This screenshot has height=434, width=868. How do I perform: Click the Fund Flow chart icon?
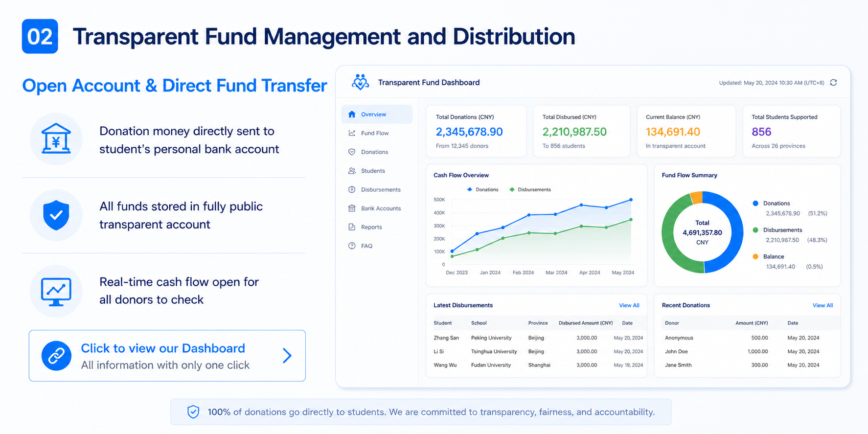pyautogui.click(x=352, y=133)
